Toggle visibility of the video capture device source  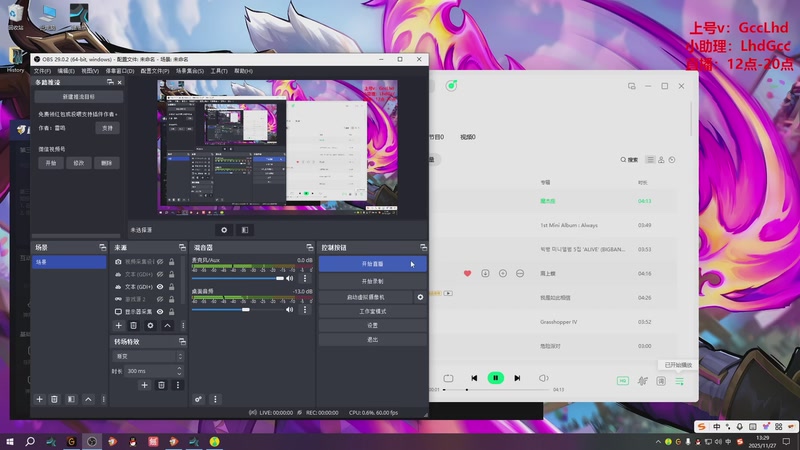coord(160,262)
